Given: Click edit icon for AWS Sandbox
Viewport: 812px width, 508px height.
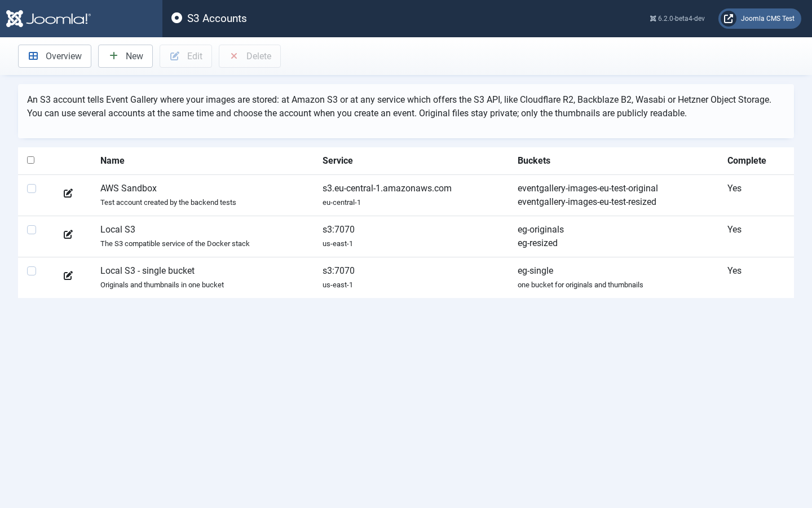Looking at the screenshot, I should (68, 193).
